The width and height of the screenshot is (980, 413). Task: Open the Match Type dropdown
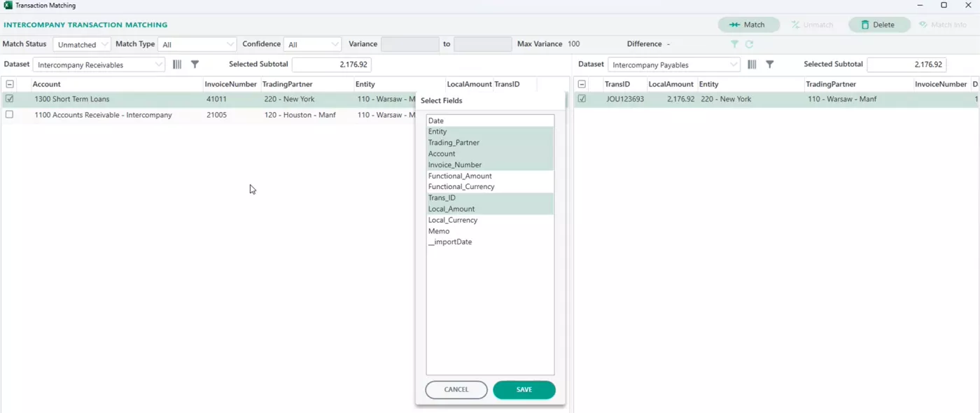[197, 44]
